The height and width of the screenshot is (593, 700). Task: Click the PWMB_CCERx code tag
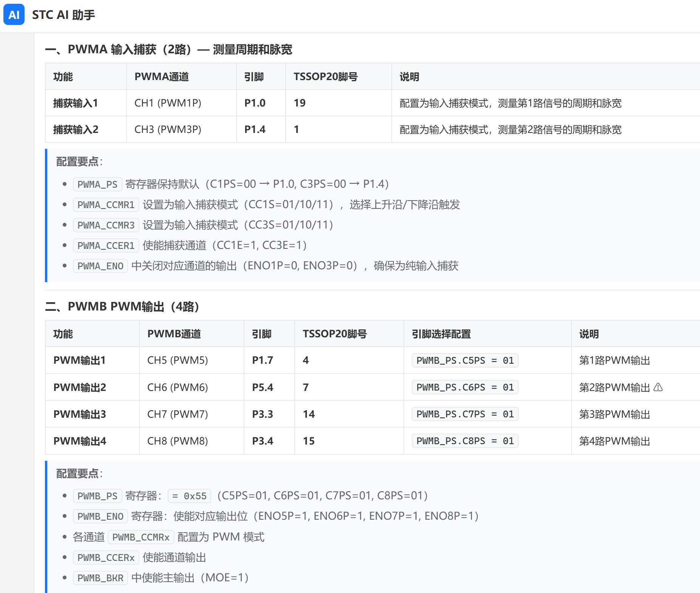coord(106,557)
